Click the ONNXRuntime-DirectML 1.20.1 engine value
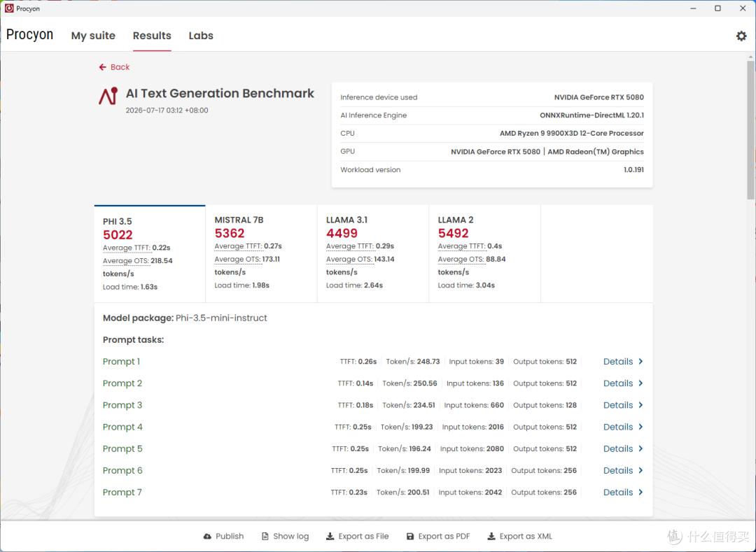 [x=591, y=115]
